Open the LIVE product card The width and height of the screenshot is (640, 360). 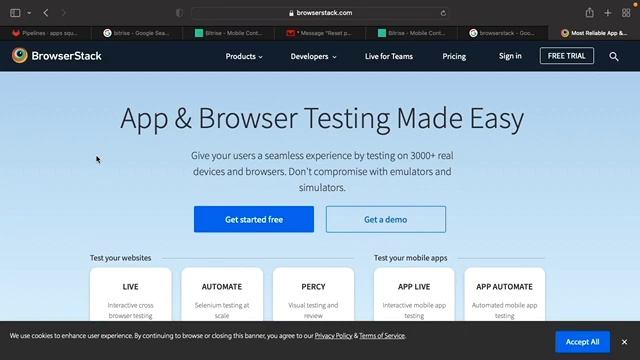coord(131,294)
